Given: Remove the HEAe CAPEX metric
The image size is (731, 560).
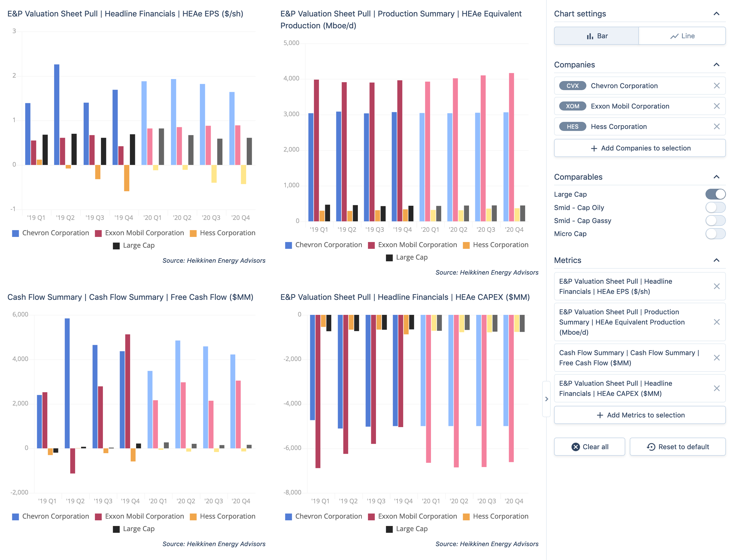Looking at the screenshot, I should (716, 388).
